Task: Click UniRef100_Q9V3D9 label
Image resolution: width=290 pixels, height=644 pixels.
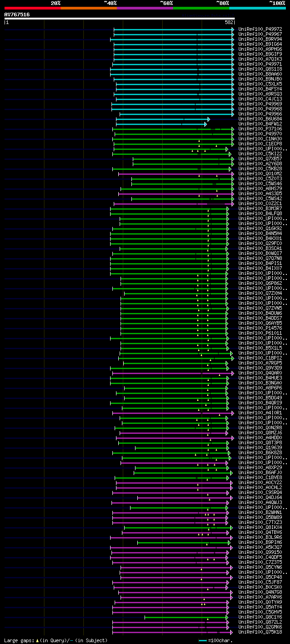Action: click(260, 368)
